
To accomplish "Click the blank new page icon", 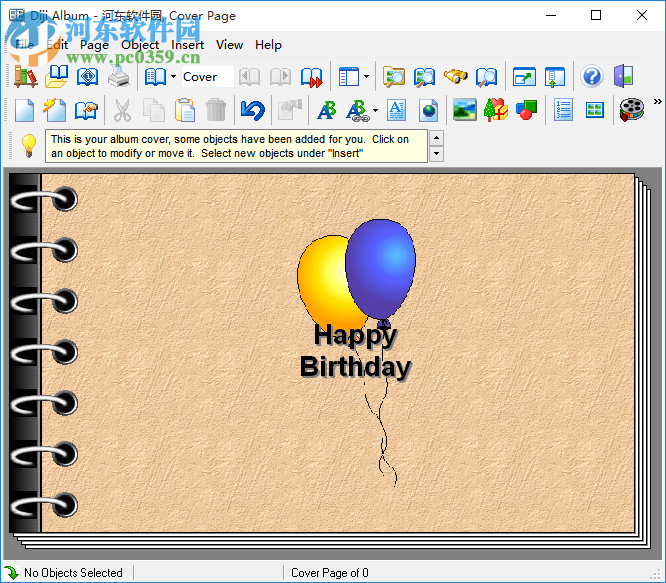I will pyautogui.click(x=24, y=110).
